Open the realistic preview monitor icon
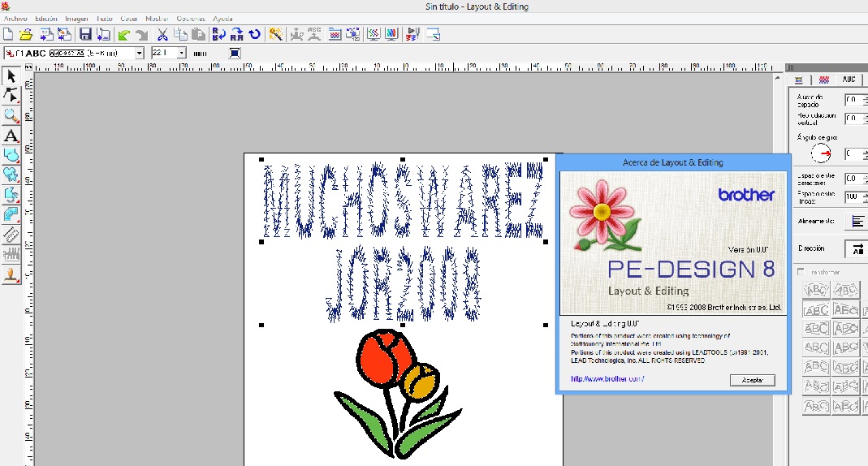The image size is (868, 466). 392,34
